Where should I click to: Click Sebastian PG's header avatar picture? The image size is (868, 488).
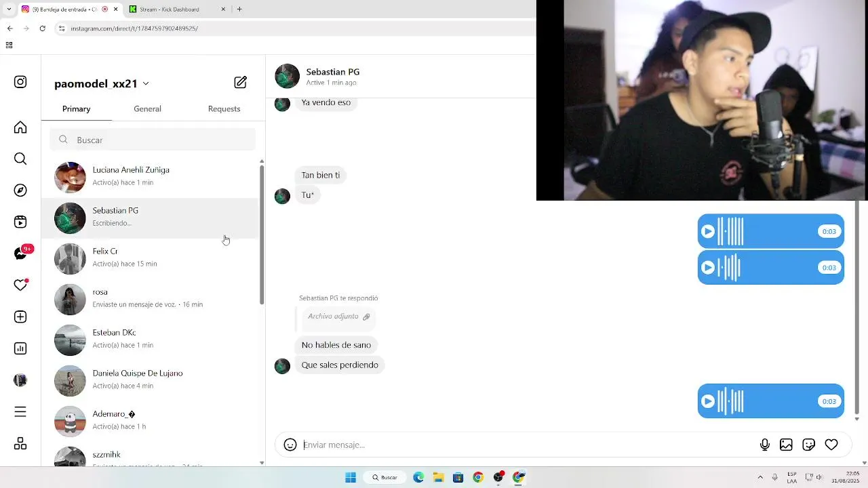[287, 76]
